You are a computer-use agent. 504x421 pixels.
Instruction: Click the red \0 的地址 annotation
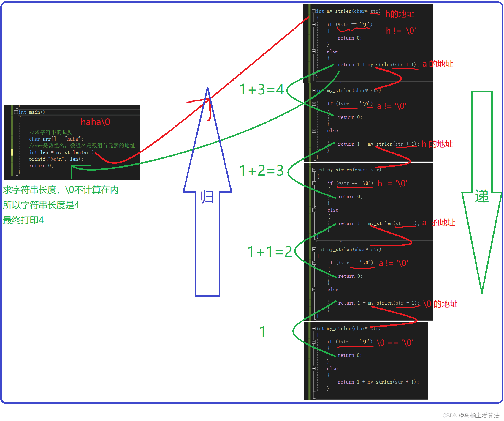tap(440, 304)
